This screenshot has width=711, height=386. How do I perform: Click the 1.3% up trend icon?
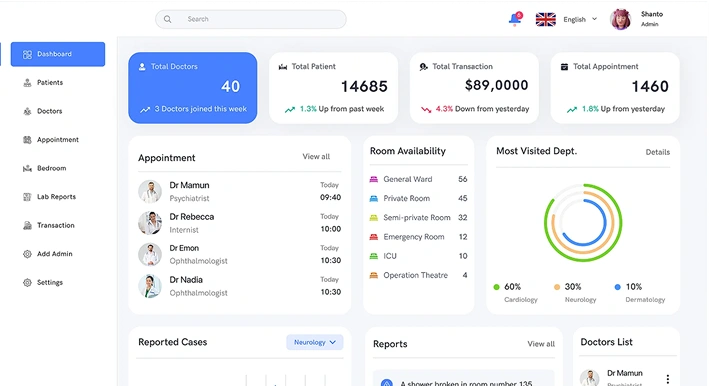point(290,109)
